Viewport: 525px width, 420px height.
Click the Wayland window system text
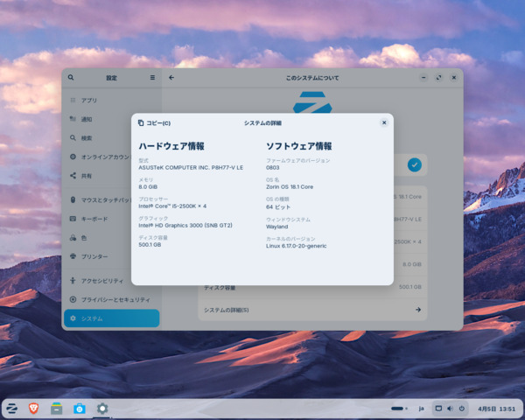click(276, 227)
